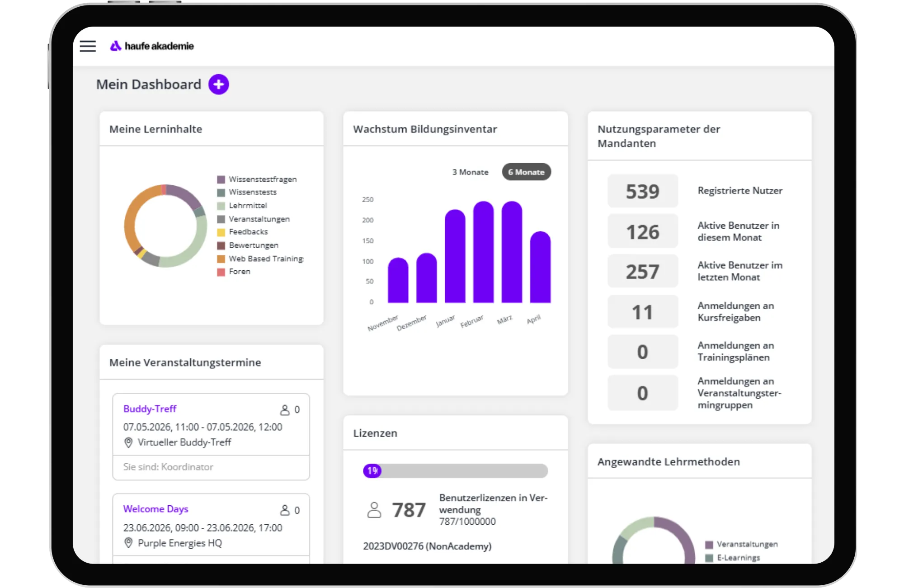Toggle Veranstaltungen legend swatch in Angewandte Lehrmethoden
Viewport: 904px width, 588px height.
(709, 545)
